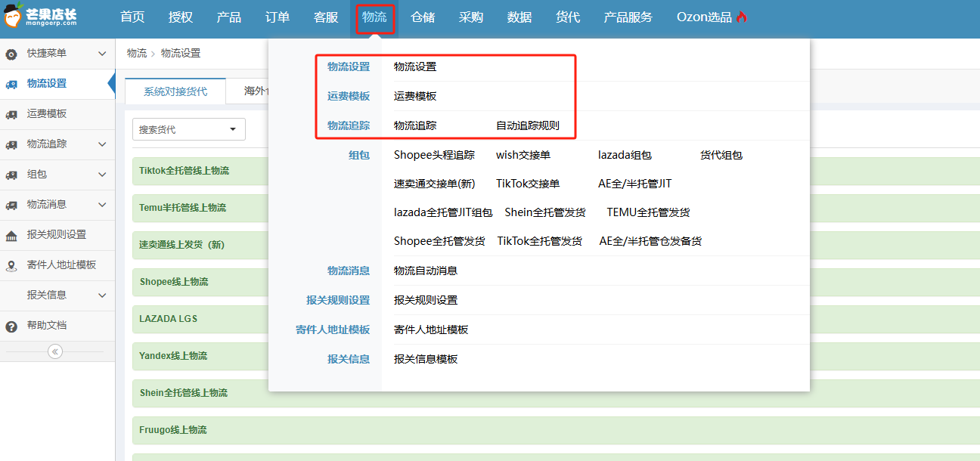Expand the 报关信息 sidebar chevron
Screen dimensions: 980x461
[102, 295]
